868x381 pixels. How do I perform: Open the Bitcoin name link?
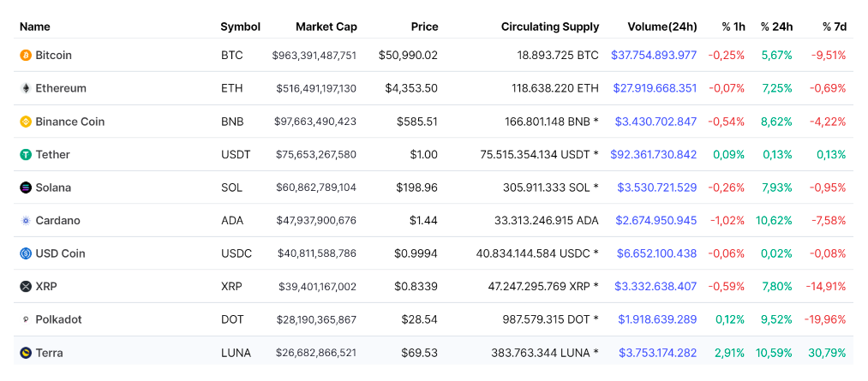coord(54,56)
